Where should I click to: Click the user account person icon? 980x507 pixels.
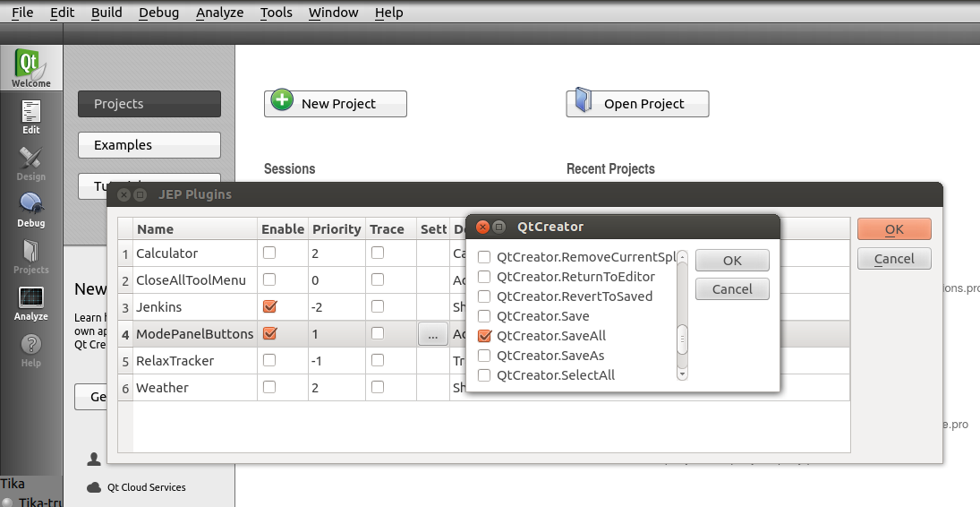[x=94, y=460]
